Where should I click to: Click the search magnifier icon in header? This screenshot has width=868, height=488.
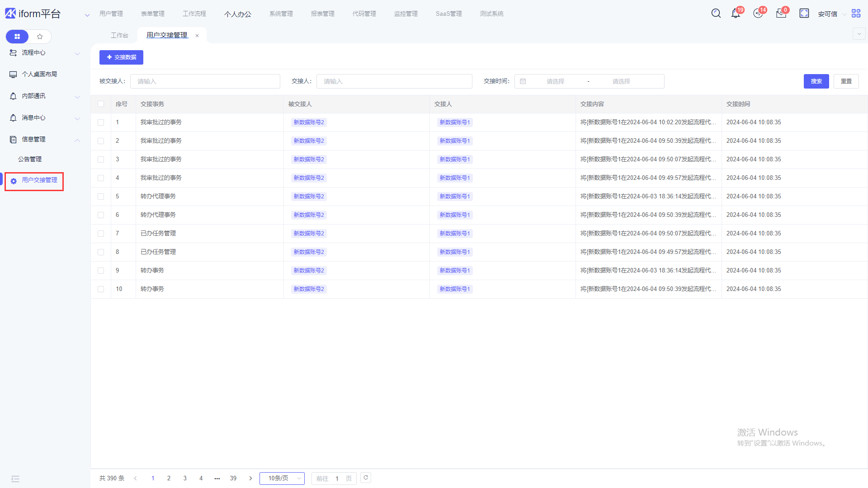716,13
